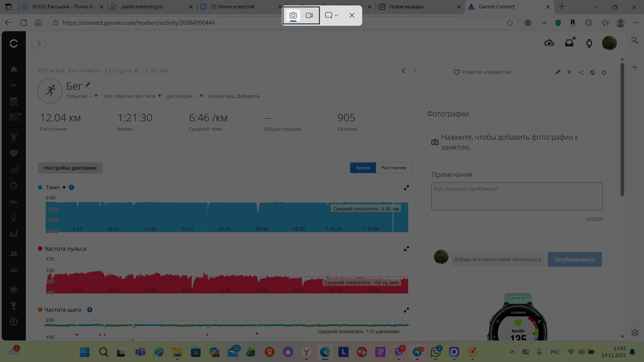This screenshot has width=644, height=362.
Task: Open the БЕГ activity type dropdown
Action: 46,71
